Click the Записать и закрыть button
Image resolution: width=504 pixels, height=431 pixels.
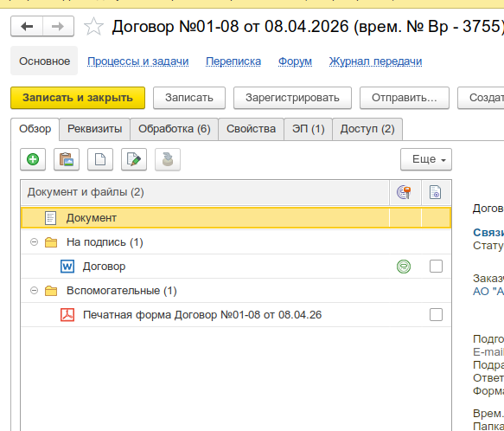point(78,98)
